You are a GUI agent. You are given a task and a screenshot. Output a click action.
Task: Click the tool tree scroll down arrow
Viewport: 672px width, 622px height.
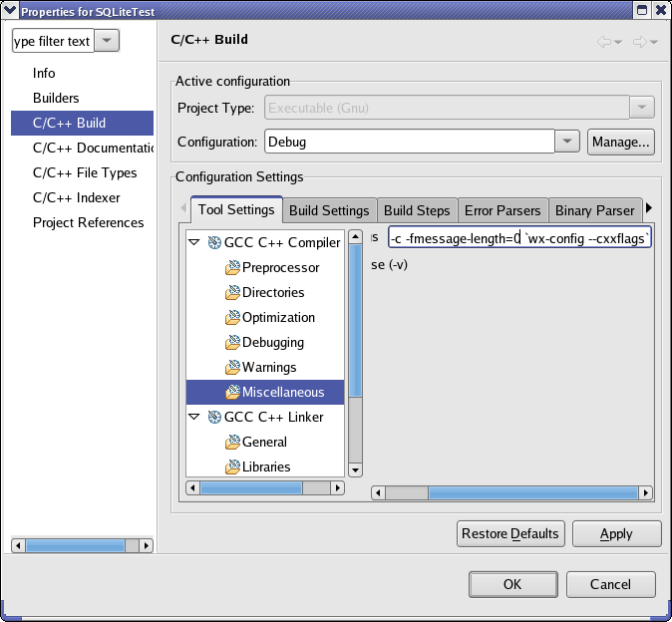pos(355,469)
